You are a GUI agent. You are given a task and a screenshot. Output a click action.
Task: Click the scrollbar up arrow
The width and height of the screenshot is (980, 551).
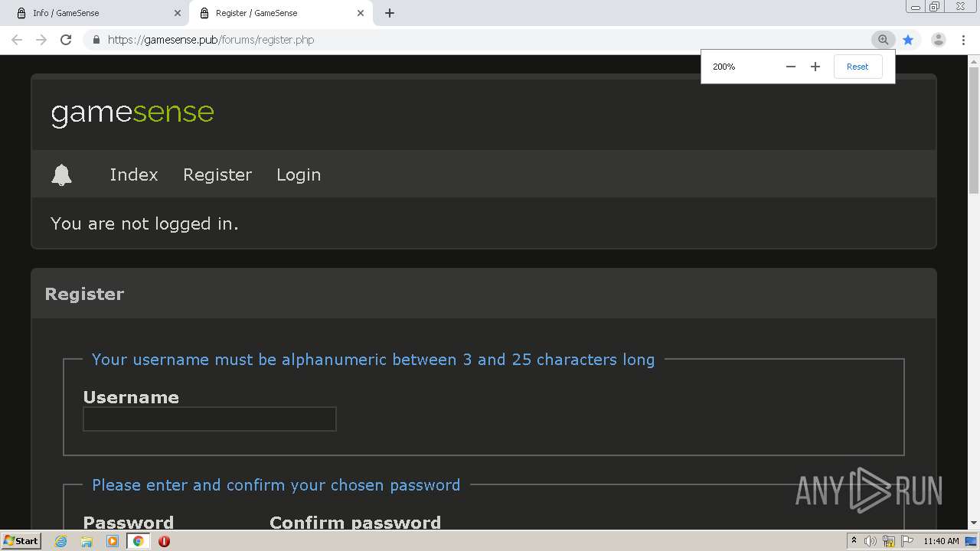(x=974, y=60)
